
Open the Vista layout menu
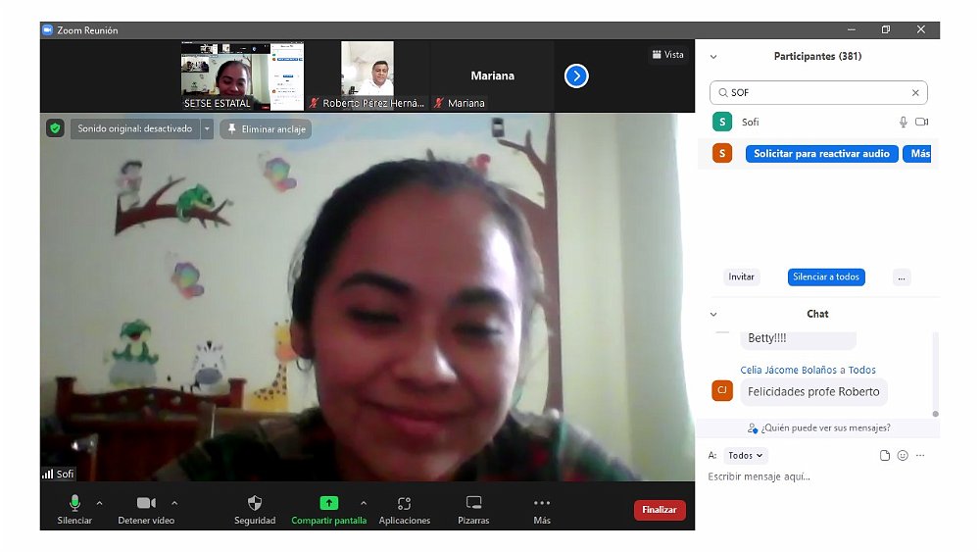click(x=668, y=55)
